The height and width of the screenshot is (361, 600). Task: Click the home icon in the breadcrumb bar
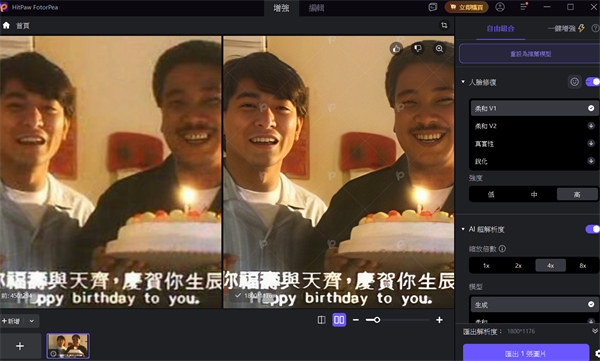coord(6,26)
